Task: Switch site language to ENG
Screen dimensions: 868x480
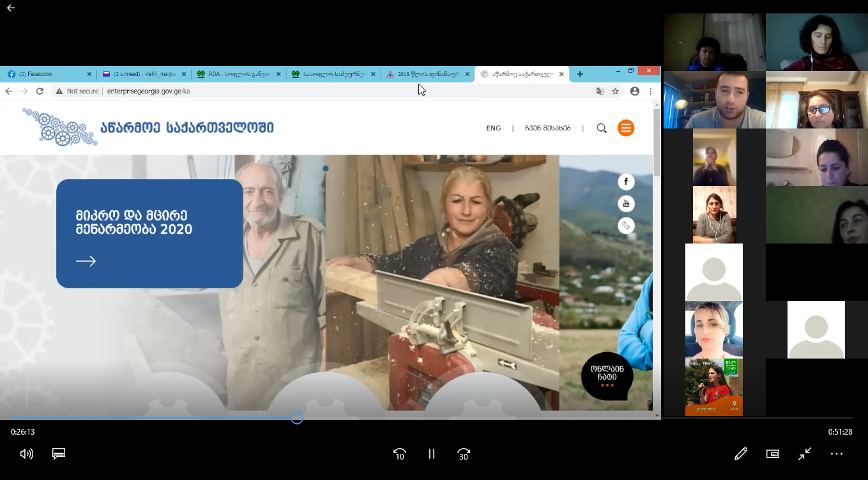Action: 494,128
